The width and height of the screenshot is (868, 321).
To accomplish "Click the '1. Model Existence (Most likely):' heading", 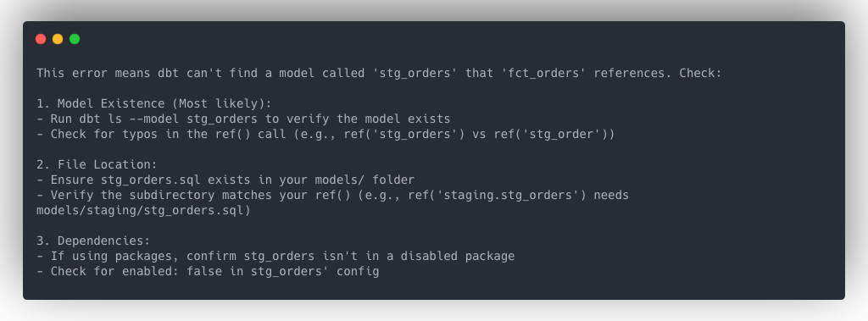I will point(154,103).
